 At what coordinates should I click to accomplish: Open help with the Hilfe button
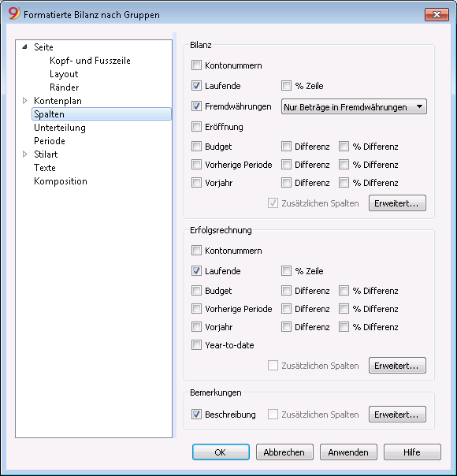412,452
